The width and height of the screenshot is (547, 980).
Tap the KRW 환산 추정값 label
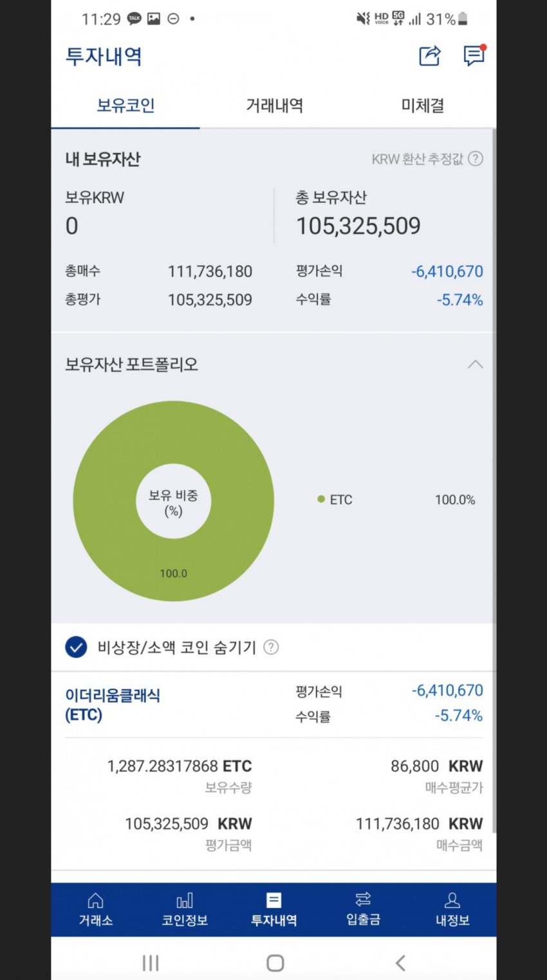tap(417, 159)
